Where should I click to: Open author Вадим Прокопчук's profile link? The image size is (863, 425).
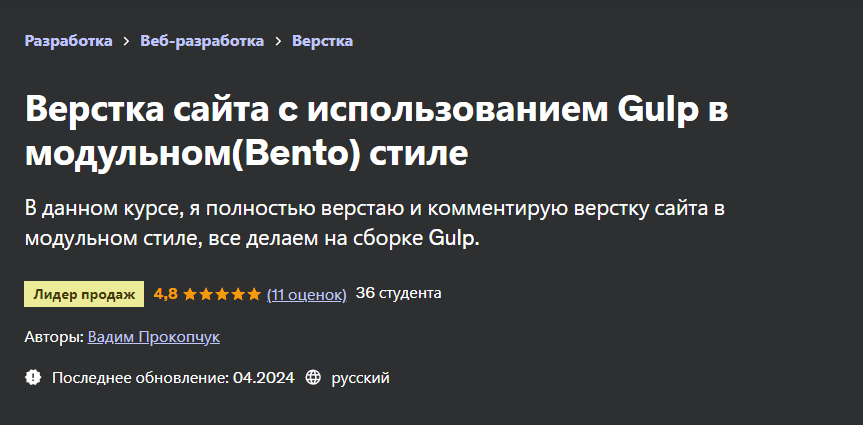point(154,337)
